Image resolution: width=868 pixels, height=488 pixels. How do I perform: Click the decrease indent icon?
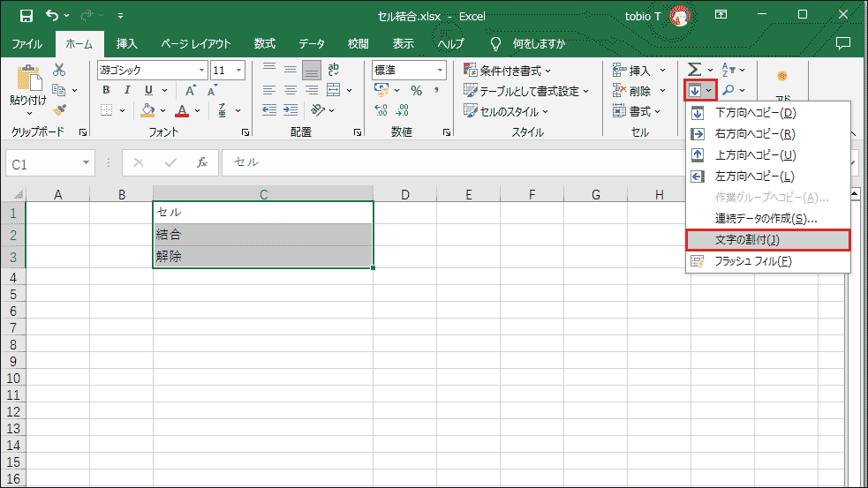269,110
